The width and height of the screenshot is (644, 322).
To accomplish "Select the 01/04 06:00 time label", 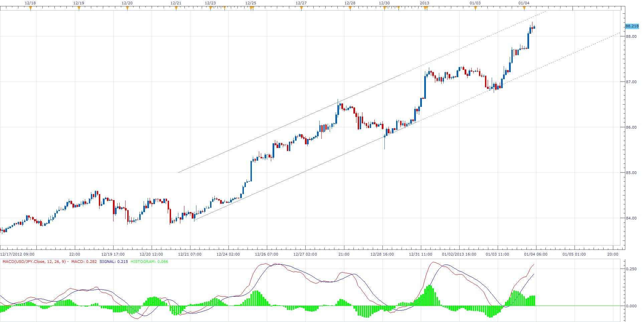I will pos(536,254).
